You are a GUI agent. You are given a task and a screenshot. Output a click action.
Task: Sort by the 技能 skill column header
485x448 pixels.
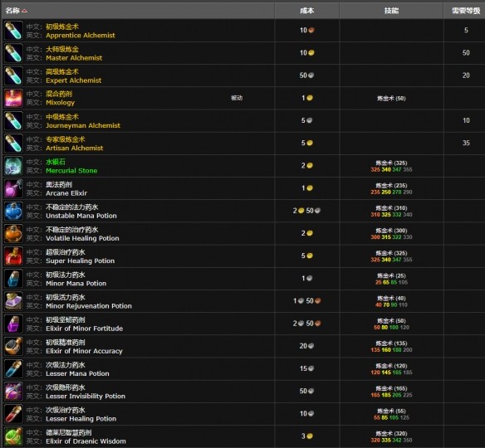[391, 11]
